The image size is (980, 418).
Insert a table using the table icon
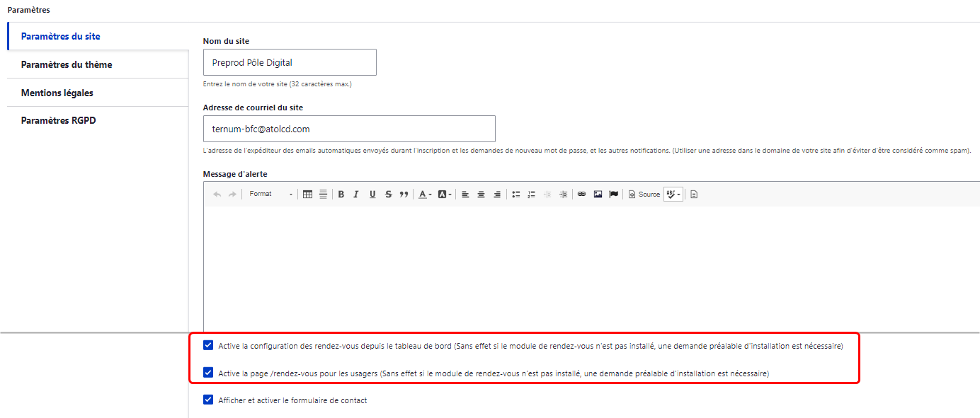307,195
